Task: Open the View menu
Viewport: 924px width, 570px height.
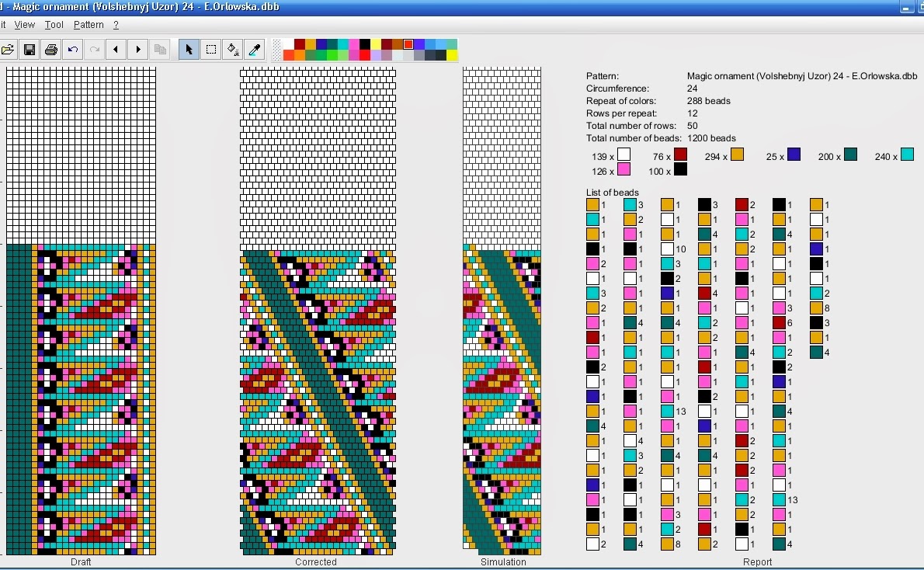Action: pyautogui.click(x=25, y=25)
